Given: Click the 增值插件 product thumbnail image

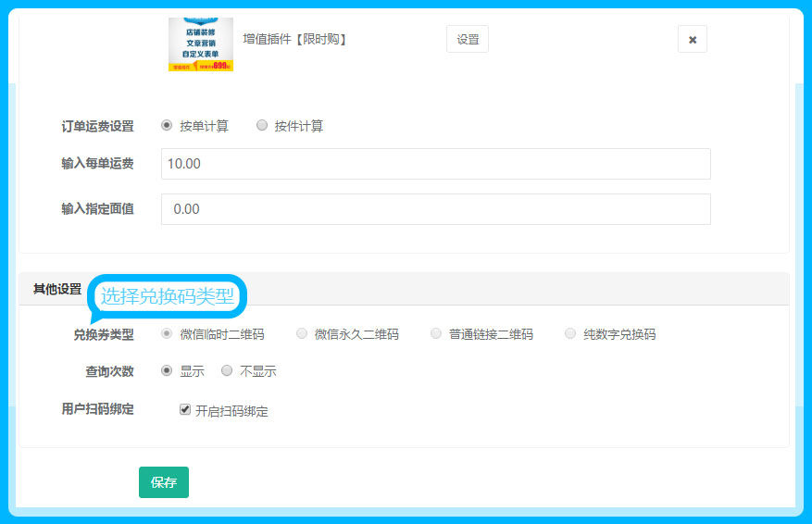Looking at the screenshot, I should (x=201, y=44).
